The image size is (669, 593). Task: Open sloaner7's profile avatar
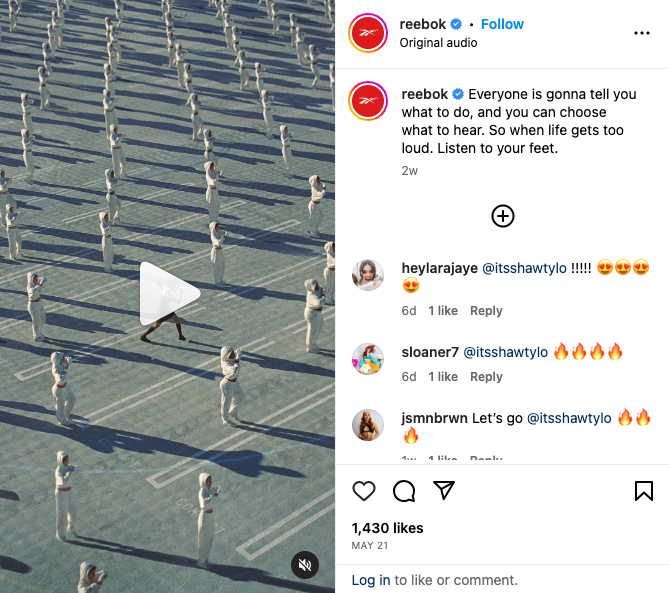(368, 359)
